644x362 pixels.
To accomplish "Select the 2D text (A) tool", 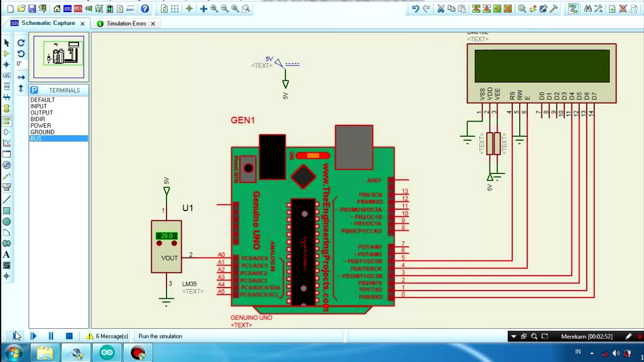I will click(x=7, y=254).
